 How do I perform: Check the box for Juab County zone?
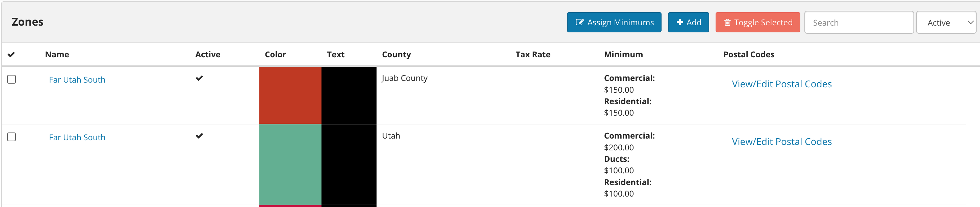pyautogui.click(x=12, y=79)
